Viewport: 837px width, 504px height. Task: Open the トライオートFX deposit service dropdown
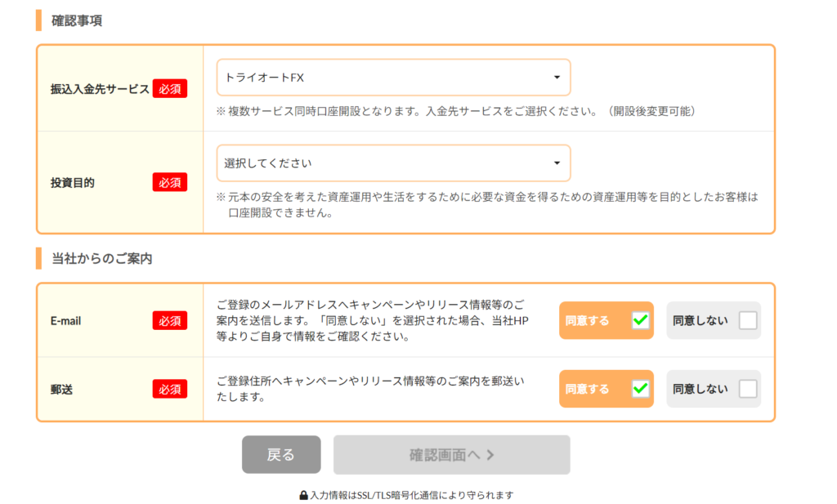pyautogui.click(x=393, y=78)
